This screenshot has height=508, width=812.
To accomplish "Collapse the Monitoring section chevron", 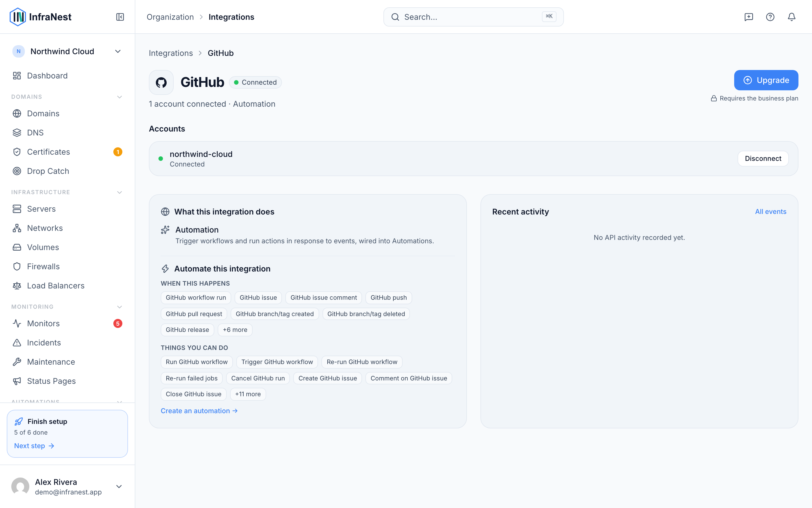I will point(120,307).
